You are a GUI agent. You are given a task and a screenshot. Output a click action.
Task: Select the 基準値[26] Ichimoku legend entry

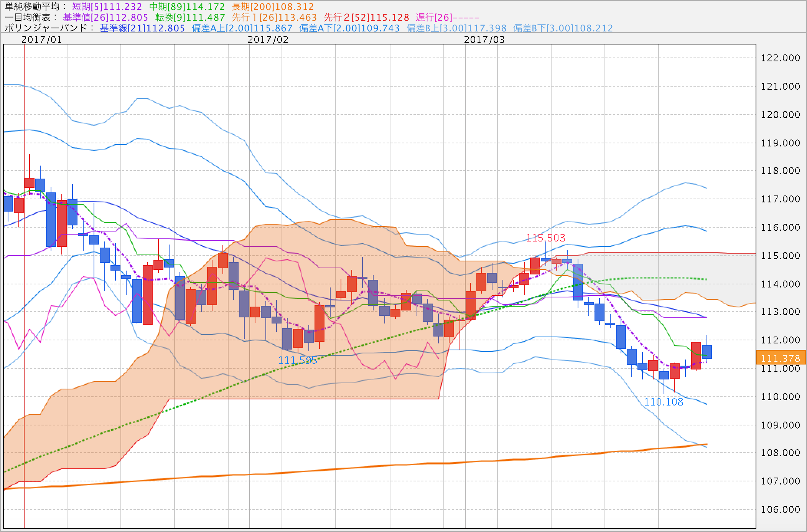(x=105, y=18)
